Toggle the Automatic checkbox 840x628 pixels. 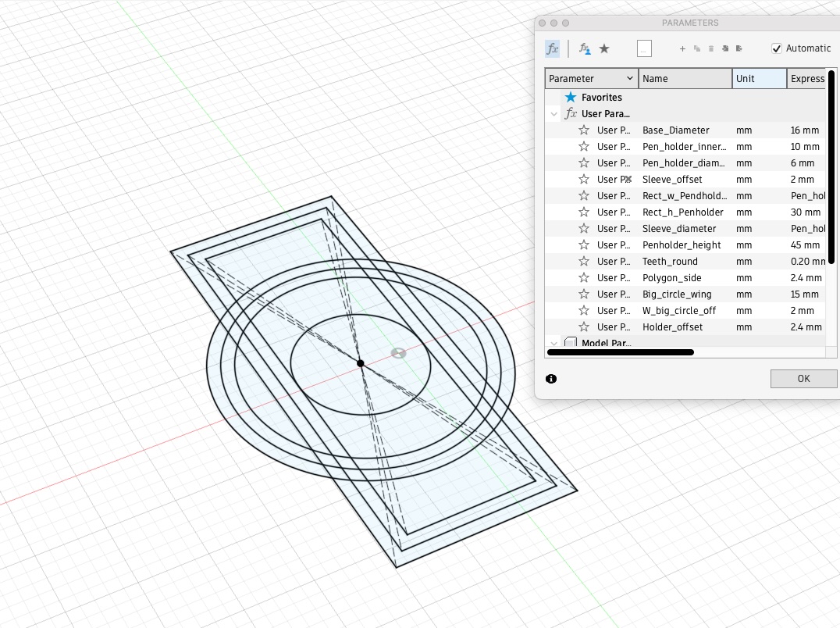(777, 48)
